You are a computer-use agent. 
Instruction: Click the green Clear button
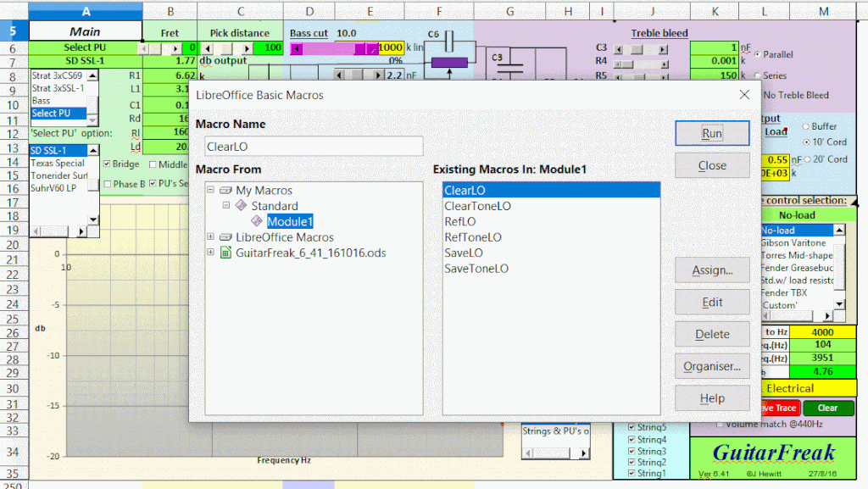[828, 408]
